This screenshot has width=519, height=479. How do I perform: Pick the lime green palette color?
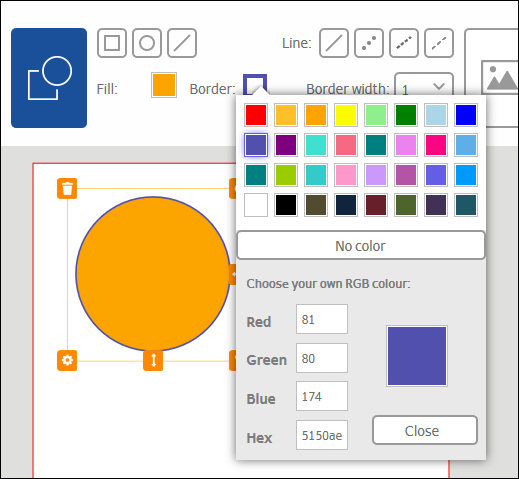(286, 175)
